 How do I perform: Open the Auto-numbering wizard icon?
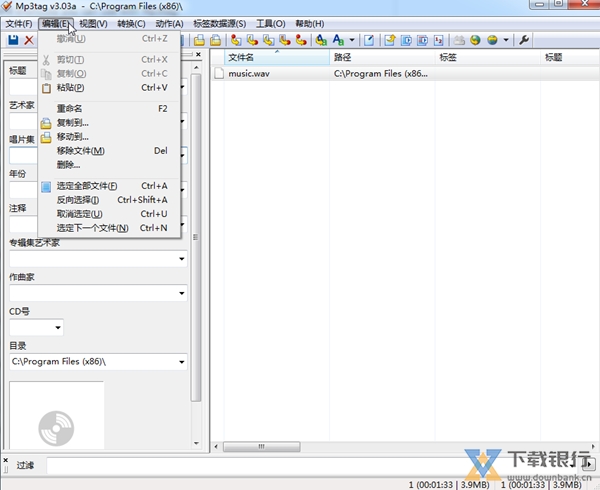point(439,40)
